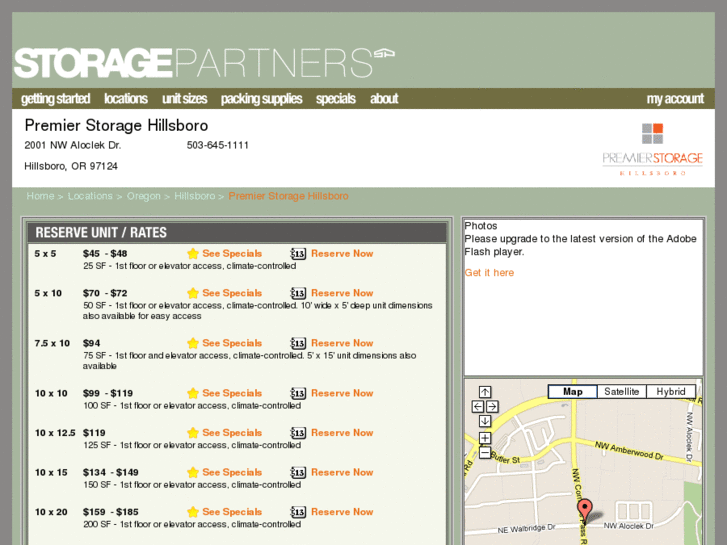Click Home in the breadcrumb
Screen dimensions: 727x545
(x=40, y=196)
